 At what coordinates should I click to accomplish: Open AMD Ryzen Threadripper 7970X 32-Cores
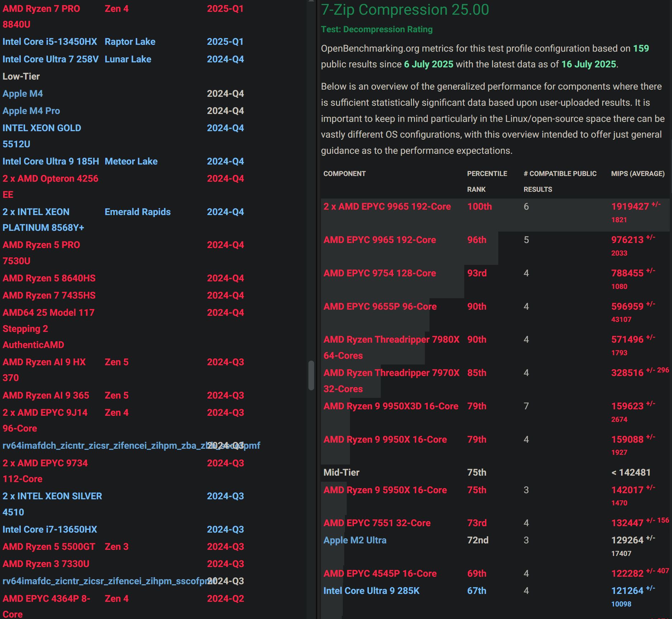click(392, 381)
